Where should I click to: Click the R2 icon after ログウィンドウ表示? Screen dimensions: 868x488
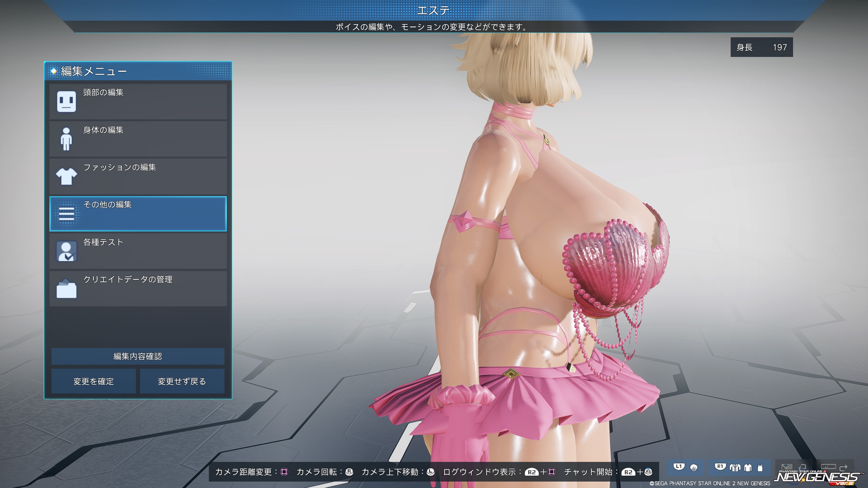click(531, 472)
